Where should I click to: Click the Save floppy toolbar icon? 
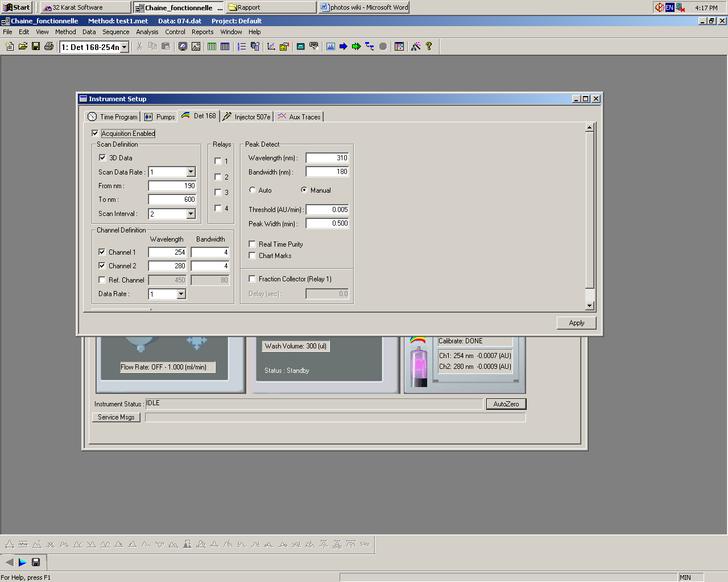[x=36, y=47]
